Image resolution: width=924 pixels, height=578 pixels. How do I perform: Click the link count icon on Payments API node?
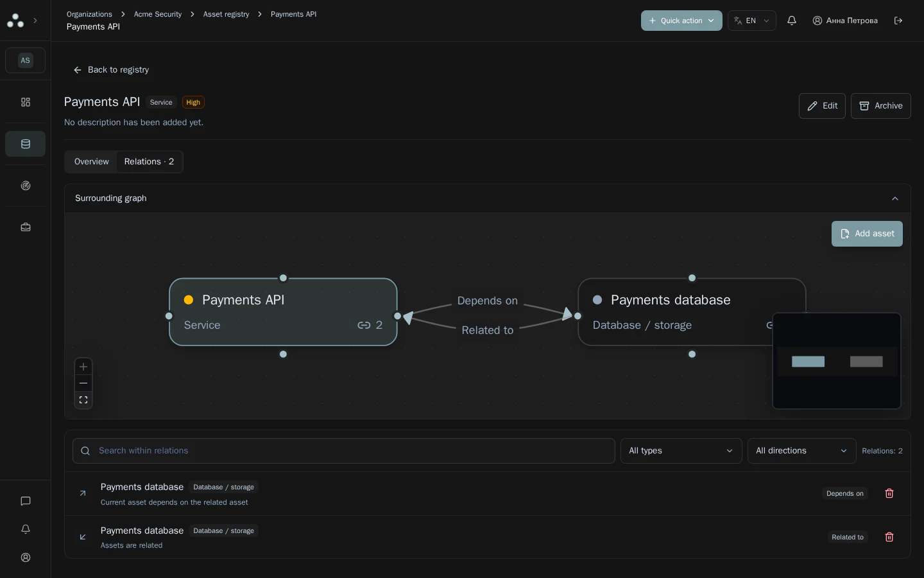coord(364,326)
